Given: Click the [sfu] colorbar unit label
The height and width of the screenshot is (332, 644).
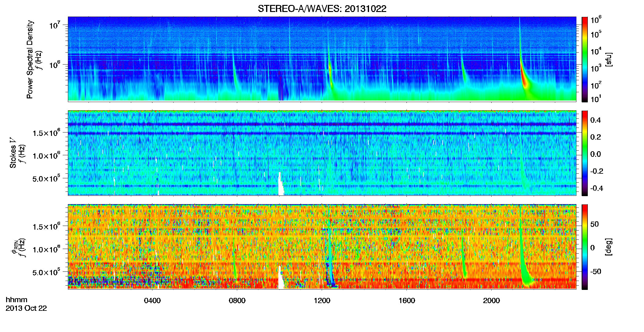Looking at the screenshot, I should pos(609,59).
